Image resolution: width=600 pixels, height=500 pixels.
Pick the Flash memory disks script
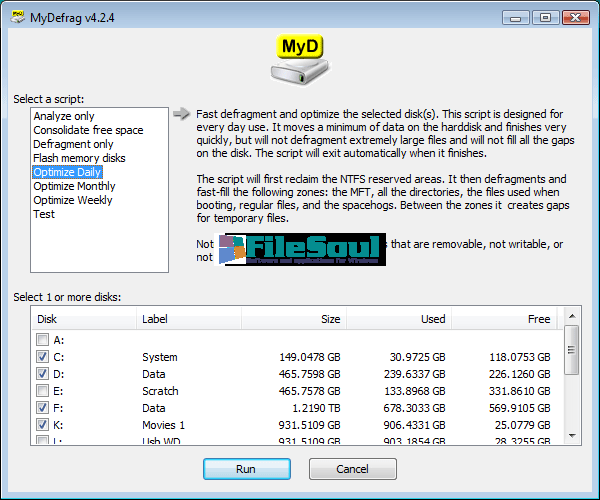point(79,158)
